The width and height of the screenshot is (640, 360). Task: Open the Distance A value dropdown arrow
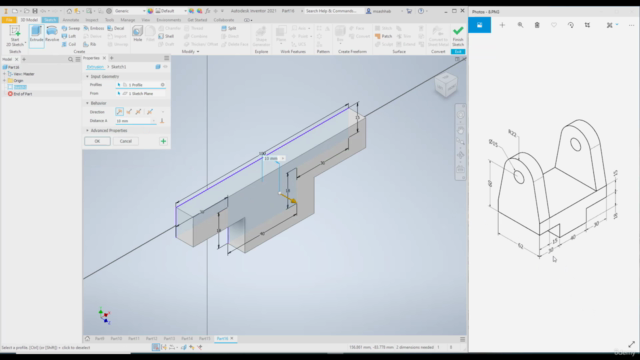[153, 121]
